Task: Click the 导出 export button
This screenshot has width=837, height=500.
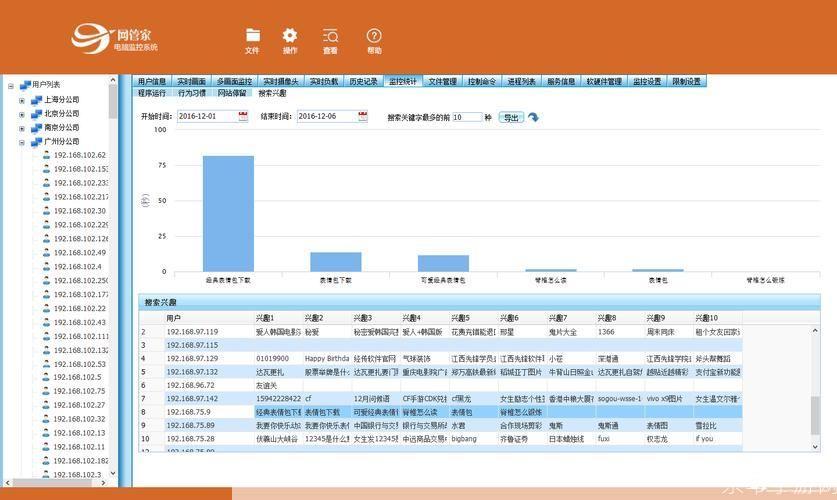Action: pyautogui.click(x=511, y=117)
